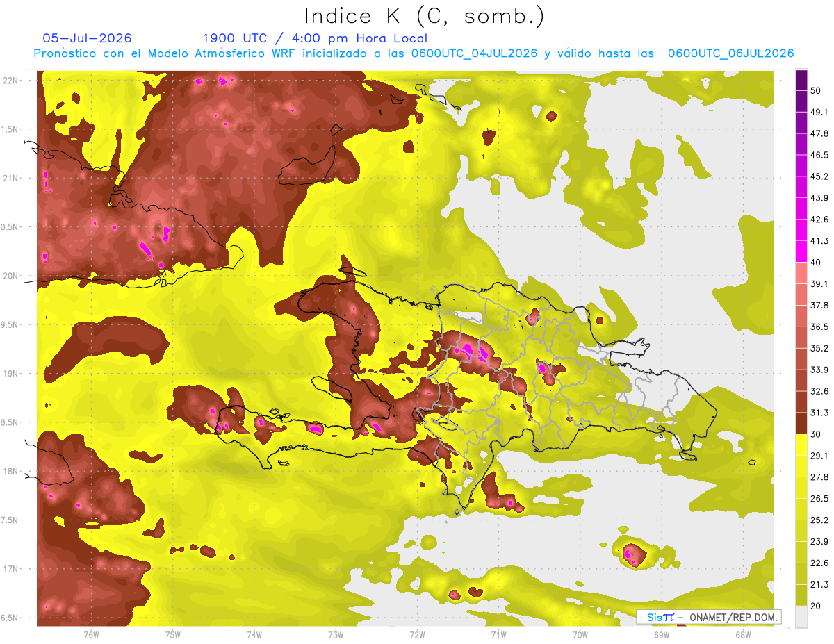This screenshot has height=644, width=834.
Task: Click the colorbar value "36.5"
Action: click(819, 327)
